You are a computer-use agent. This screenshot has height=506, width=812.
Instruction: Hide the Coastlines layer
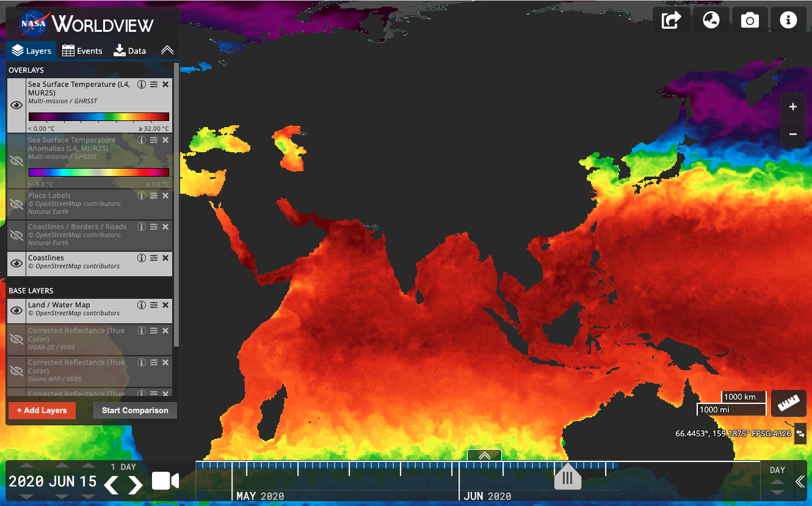(x=16, y=263)
